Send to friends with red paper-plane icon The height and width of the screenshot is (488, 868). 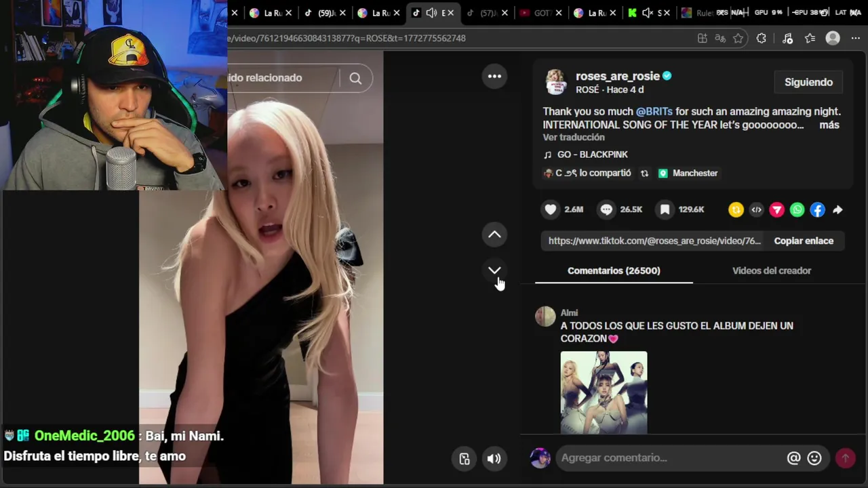pyautogui.click(x=776, y=210)
